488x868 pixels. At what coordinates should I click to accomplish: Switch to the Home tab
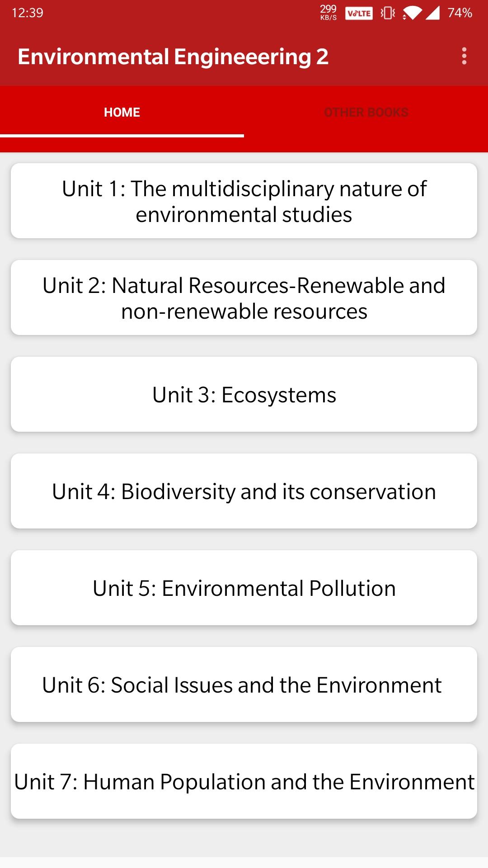[x=122, y=112]
